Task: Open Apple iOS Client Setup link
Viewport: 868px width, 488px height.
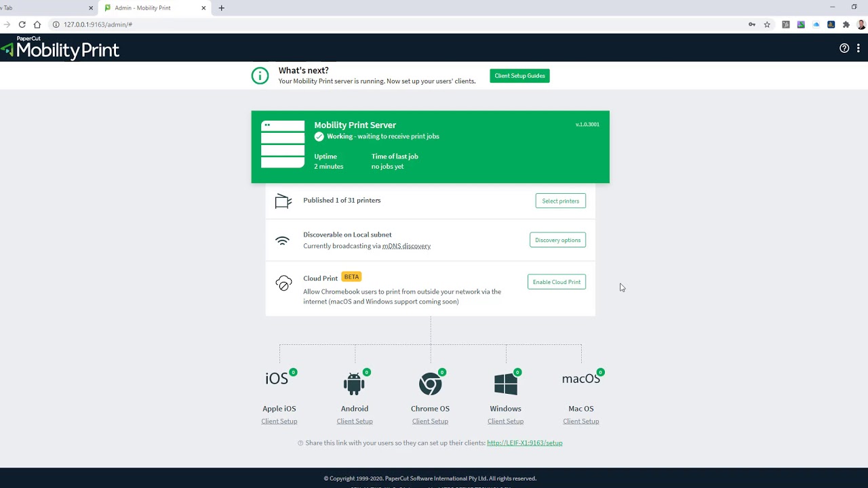Action: coord(279,422)
